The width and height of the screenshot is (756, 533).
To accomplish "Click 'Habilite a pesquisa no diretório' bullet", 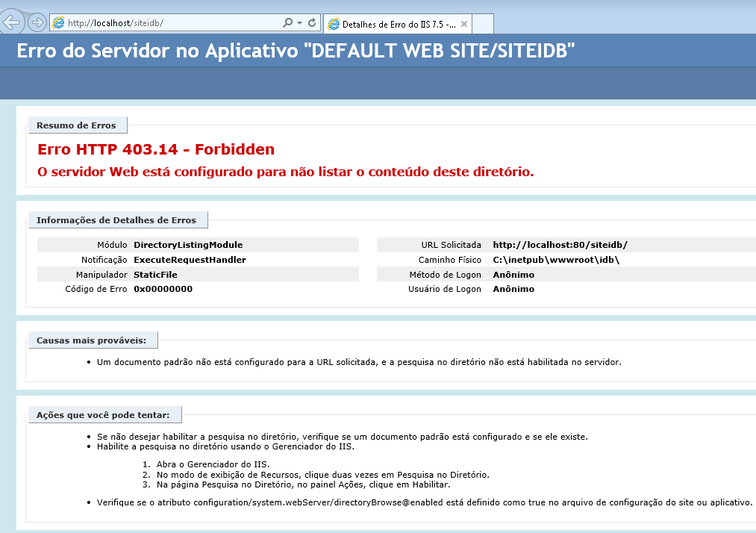I will tap(225, 446).
